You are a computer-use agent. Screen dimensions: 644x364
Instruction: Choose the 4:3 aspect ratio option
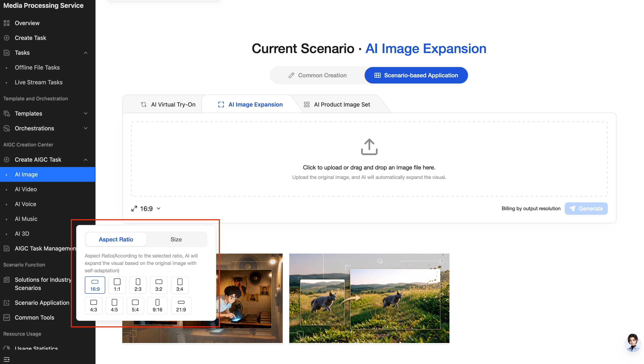pos(94,305)
